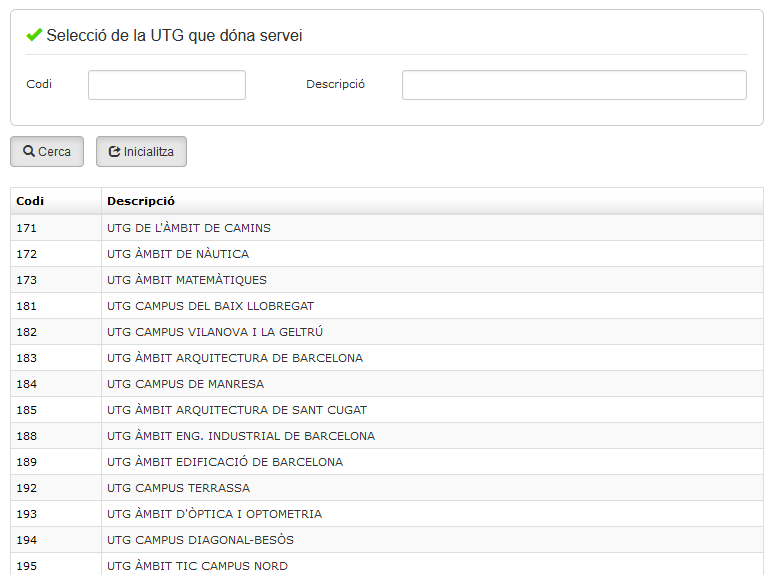Sort by the Codi column header
This screenshot has width=774, height=575.
click(30, 201)
